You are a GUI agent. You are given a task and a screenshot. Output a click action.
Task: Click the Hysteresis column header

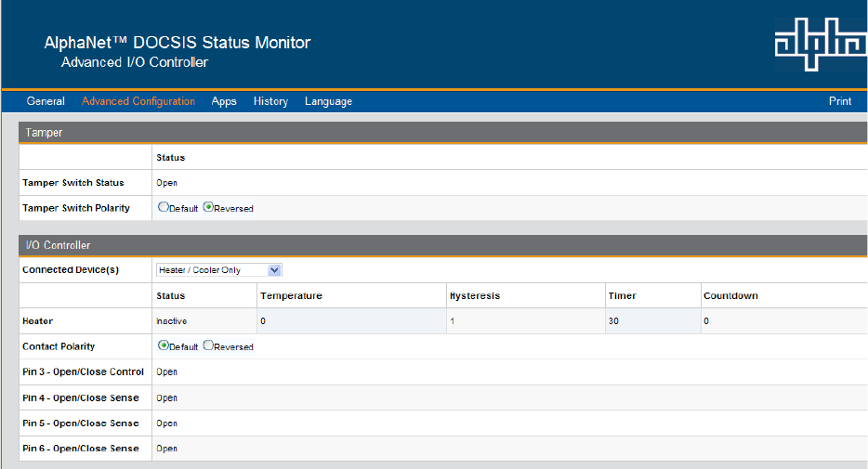[x=475, y=296]
